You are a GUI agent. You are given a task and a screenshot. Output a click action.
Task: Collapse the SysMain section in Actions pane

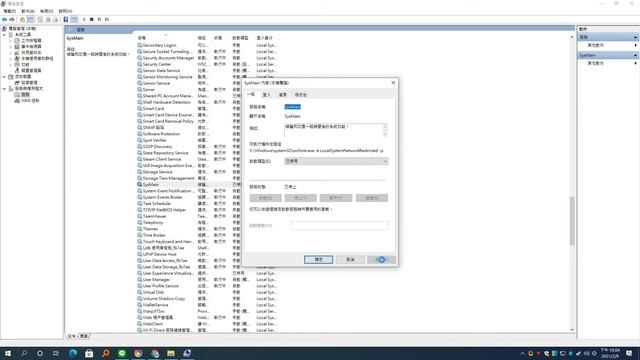pos(635,55)
